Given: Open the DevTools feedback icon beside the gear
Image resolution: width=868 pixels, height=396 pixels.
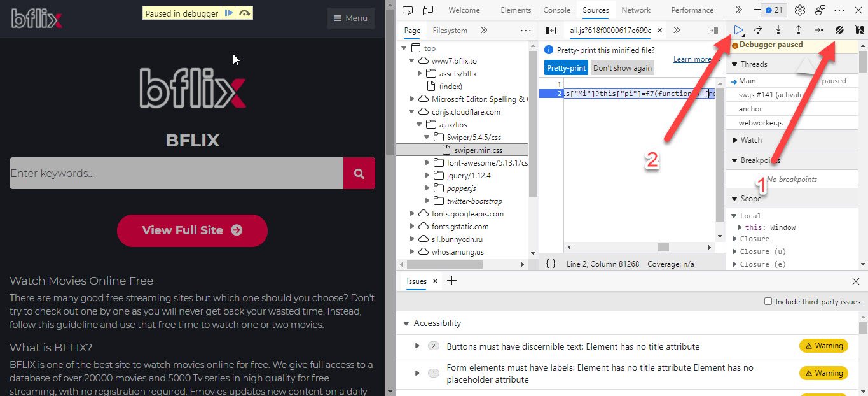Looking at the screenshot, I should 820,10.
